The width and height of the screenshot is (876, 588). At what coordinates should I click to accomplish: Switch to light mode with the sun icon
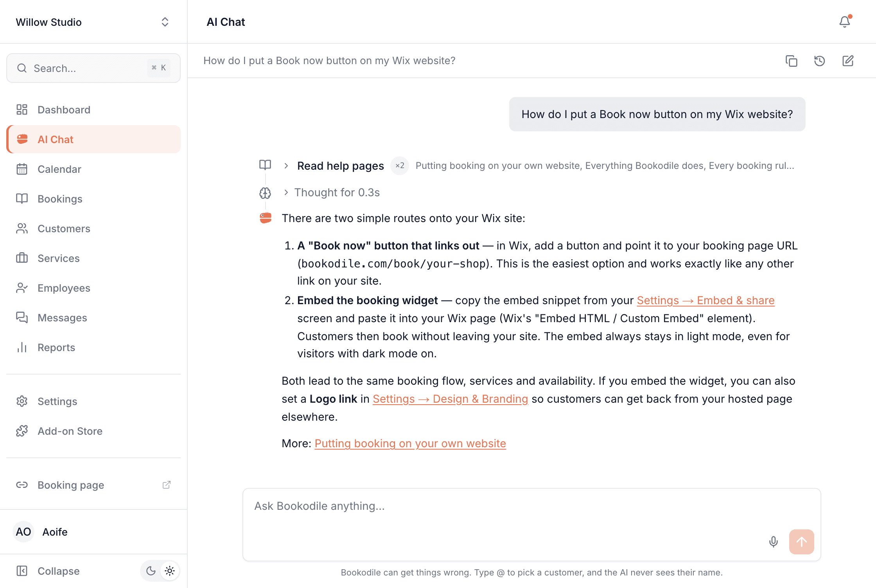[170, 571]
